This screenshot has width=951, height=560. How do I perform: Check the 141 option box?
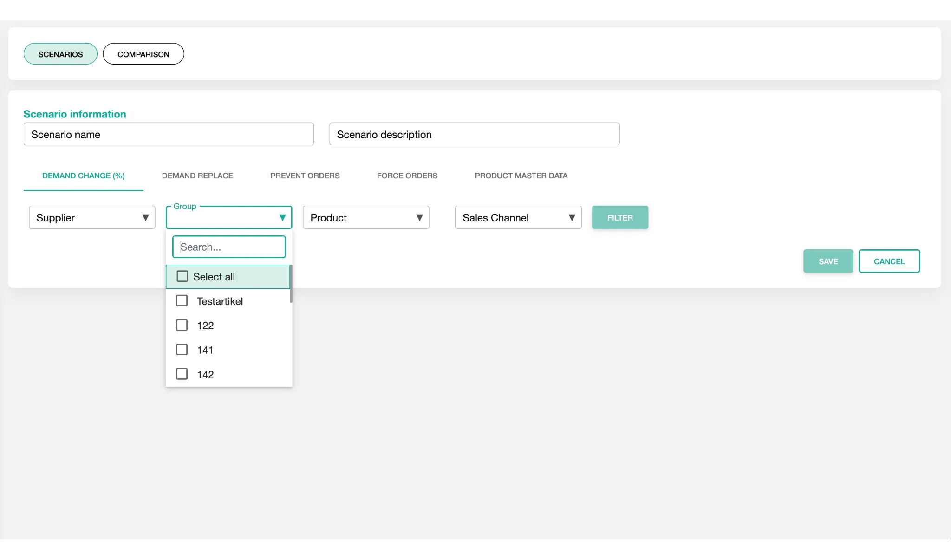tap(182, 350)
